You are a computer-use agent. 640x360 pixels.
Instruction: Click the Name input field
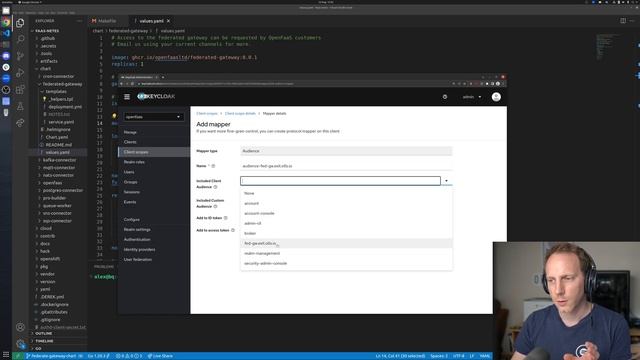click(x=346, y=166)
